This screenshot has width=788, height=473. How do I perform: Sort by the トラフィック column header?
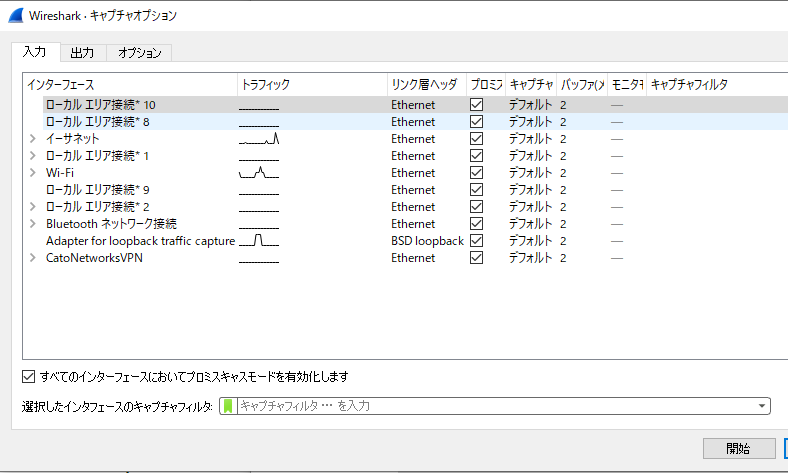pos(312,84)
